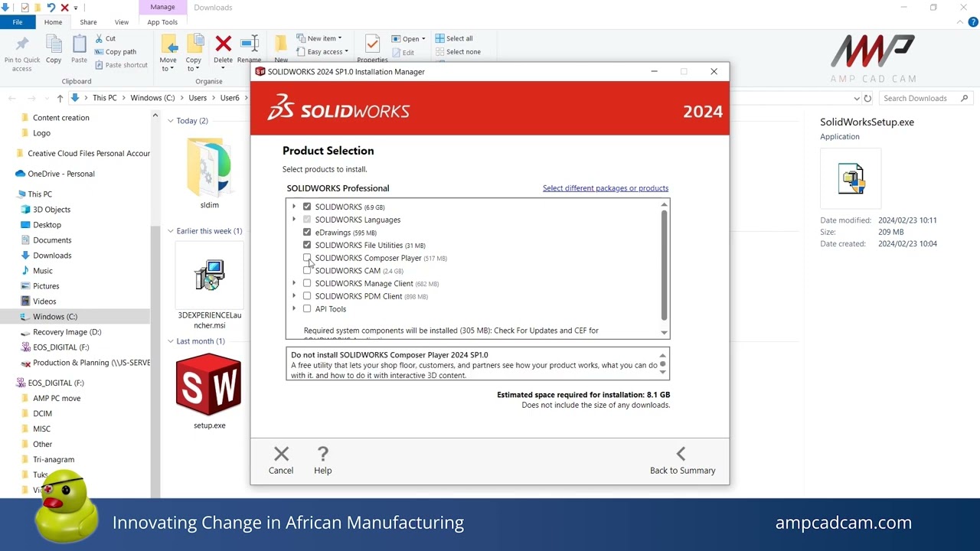Image resolution: width=980 pixels, height=551 pixels.
Task: Check the SOLIDWORKS CAM checkbox
Action: click(307, 270)
